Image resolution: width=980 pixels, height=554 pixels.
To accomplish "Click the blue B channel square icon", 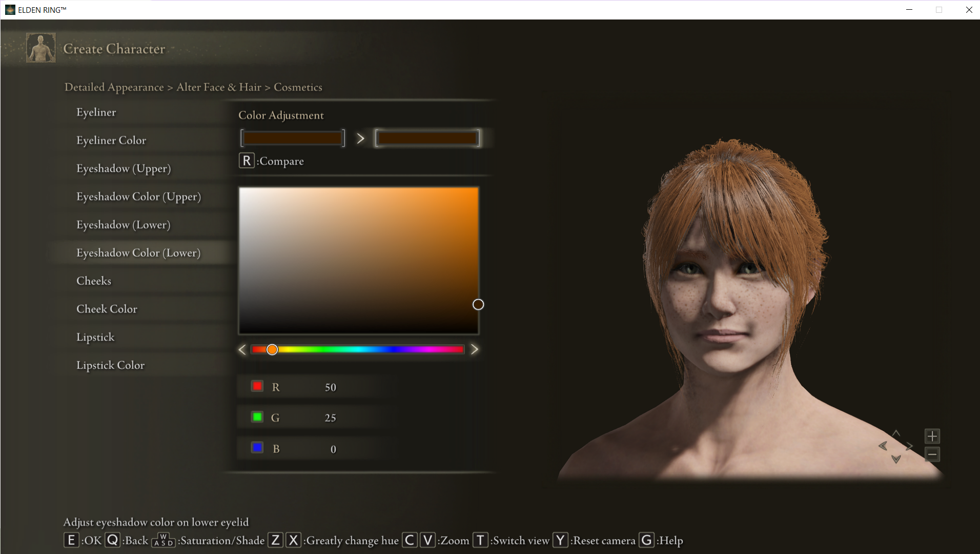I will [x=257, y=448].
